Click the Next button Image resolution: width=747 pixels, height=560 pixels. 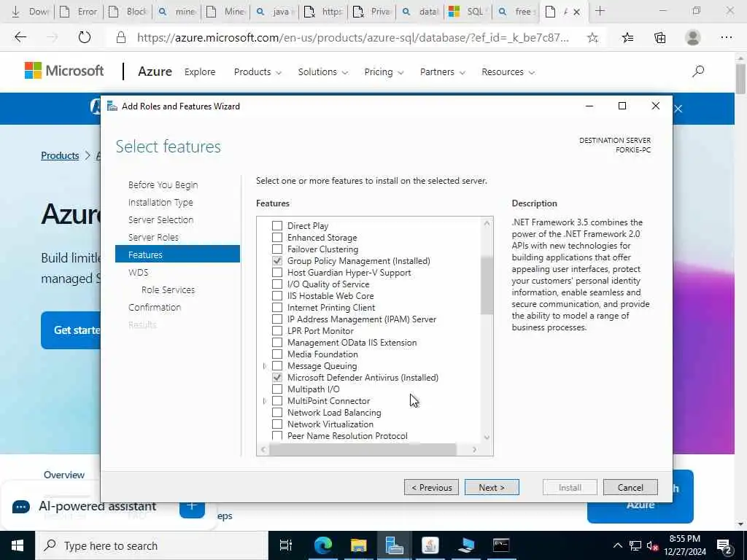click(x=492, y=487)
